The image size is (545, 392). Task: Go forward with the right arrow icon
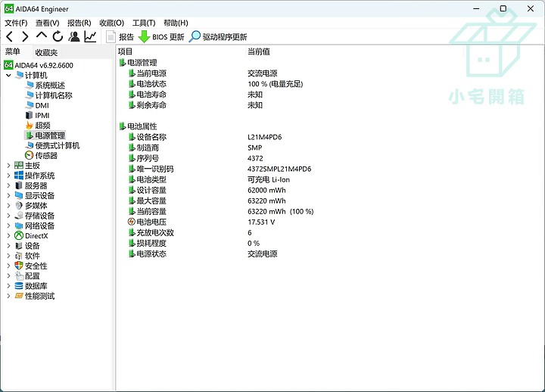[x=25, y=36]
